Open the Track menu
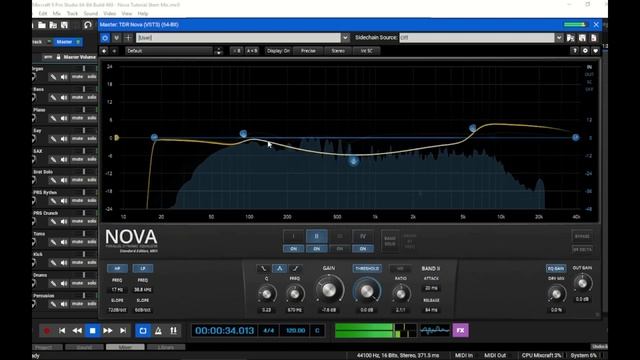Screen dimensions: 640x360 point(72,13)
